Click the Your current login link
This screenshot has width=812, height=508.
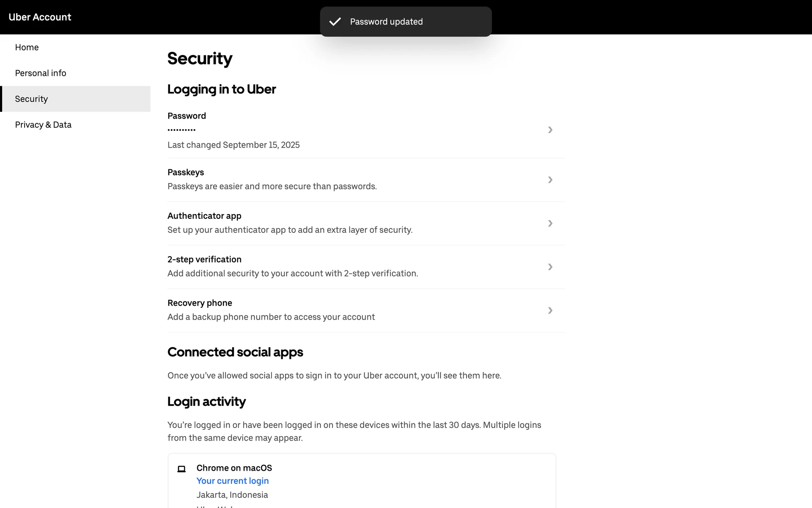pyautogui.click(x=233, y=481)
